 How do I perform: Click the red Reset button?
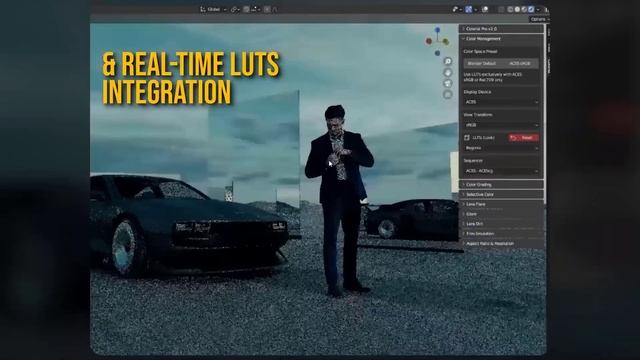(x=524, y=138)
